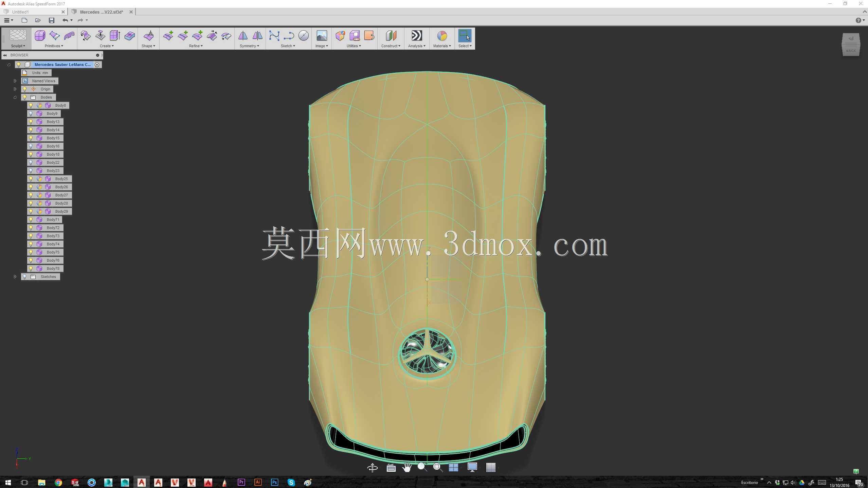The image size is (868, 488).
Task: Select the Line-arc sketch tool
Action: [x=289, y=35]
